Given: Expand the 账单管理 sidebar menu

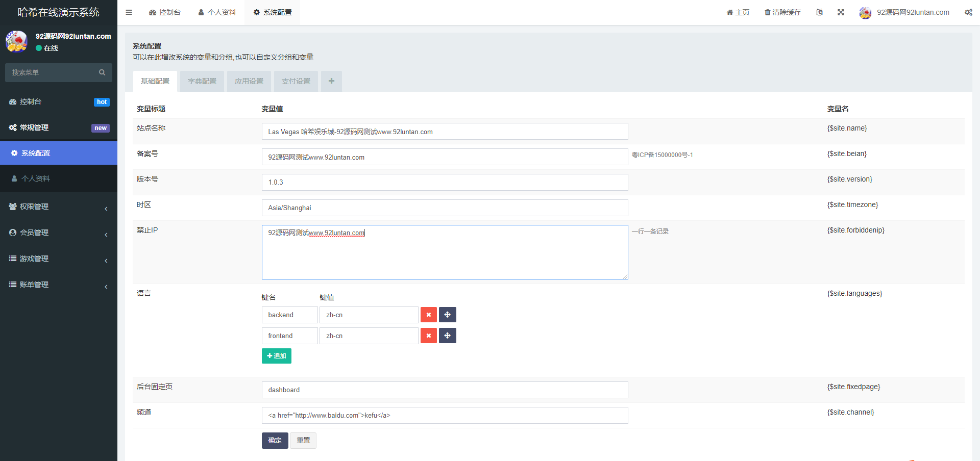Looking at the screenshot, I should click(59, 285).
